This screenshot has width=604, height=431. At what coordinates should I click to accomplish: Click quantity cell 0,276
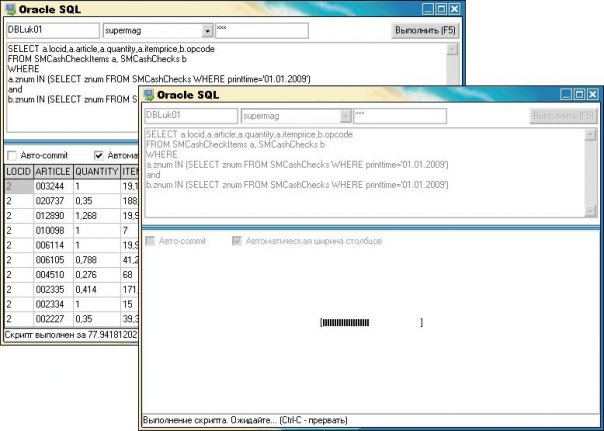coord(97,275)
